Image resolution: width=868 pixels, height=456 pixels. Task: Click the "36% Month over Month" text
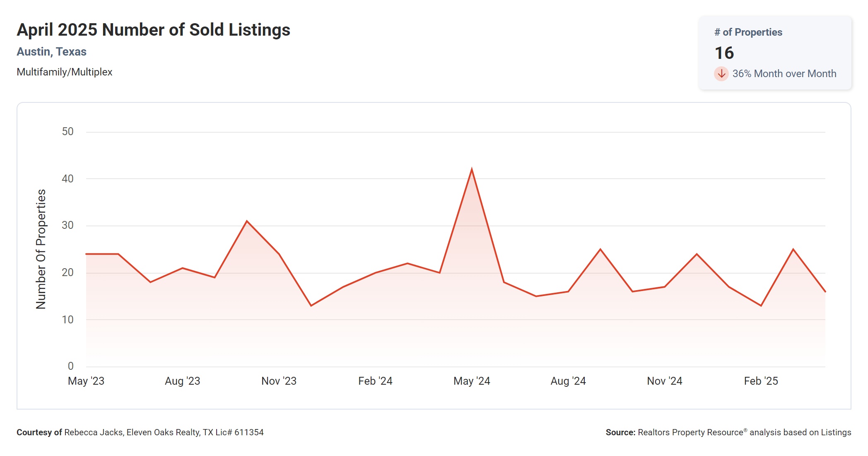click(784, 74)
